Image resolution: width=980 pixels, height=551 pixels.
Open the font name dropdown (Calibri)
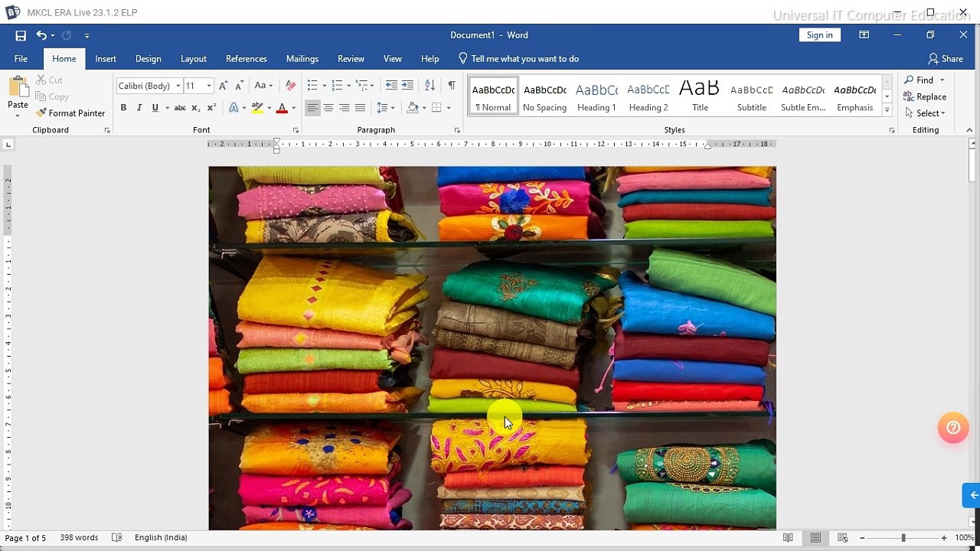coord(178,86)
